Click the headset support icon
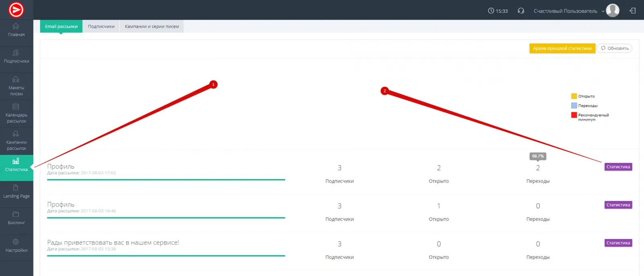 (521, 11)
